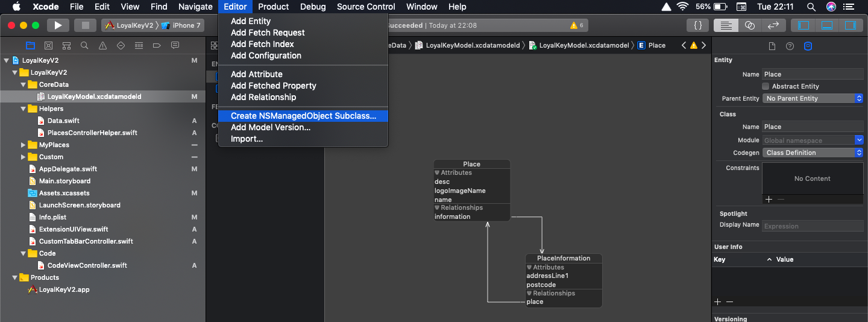Collapse the Helpers folder

coord(24,109)
